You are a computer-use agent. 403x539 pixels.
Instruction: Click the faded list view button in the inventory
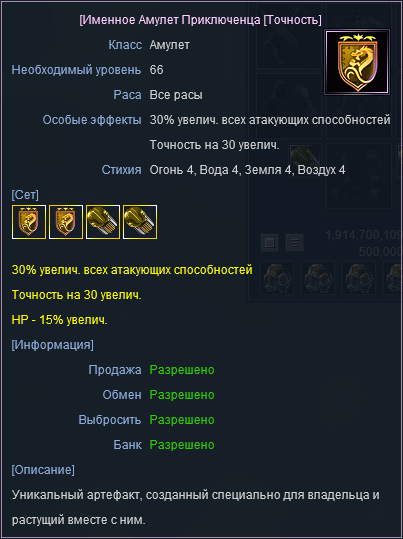[295, 243]
